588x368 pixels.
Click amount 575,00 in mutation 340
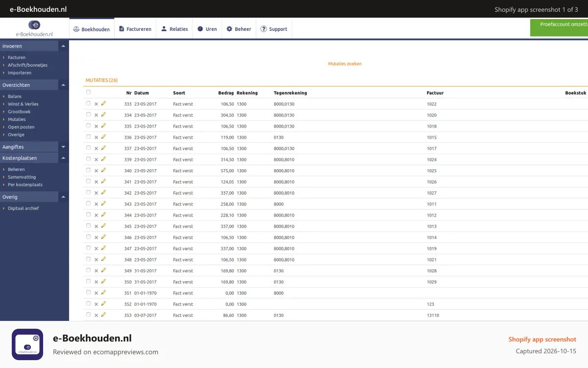(227, 171)
